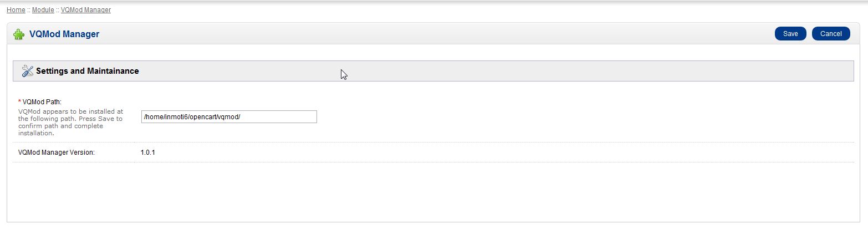This screenshot has height=249, width=868.
Task: Go to VQMod Manager breadcrumb link
Action: [86, 10]
